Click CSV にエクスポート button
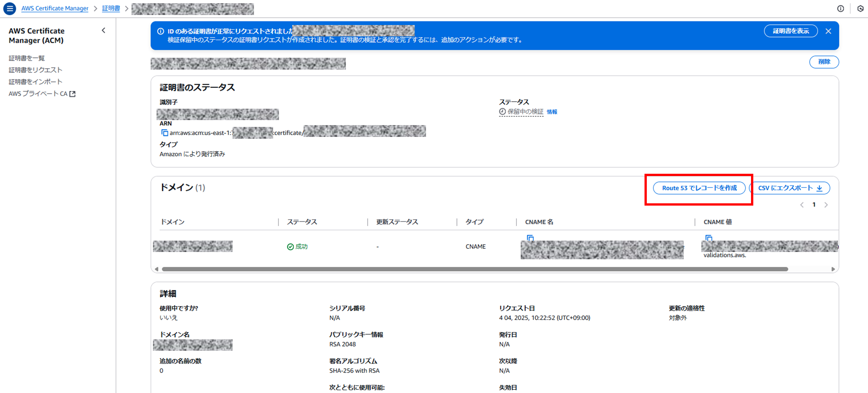Screen dimensions: 868x393 [x=790, y=188]
